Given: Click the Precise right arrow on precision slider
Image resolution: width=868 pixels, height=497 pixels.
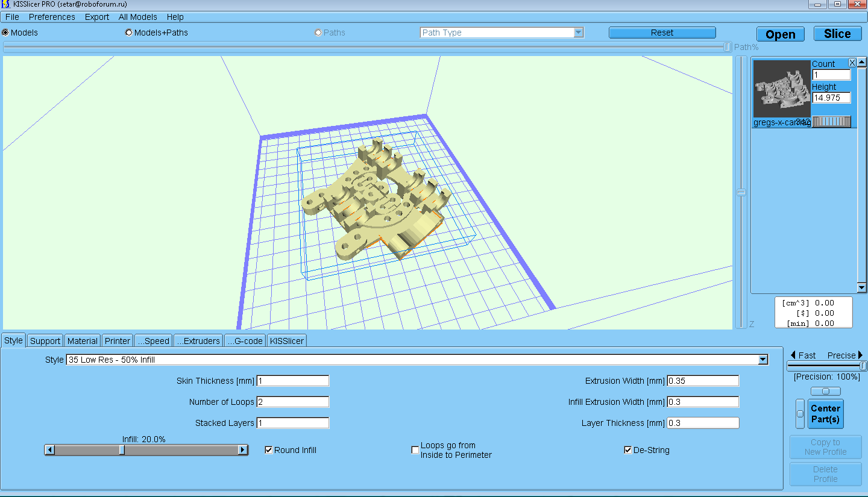Looking at the screenshot, I should pos(861,355).
